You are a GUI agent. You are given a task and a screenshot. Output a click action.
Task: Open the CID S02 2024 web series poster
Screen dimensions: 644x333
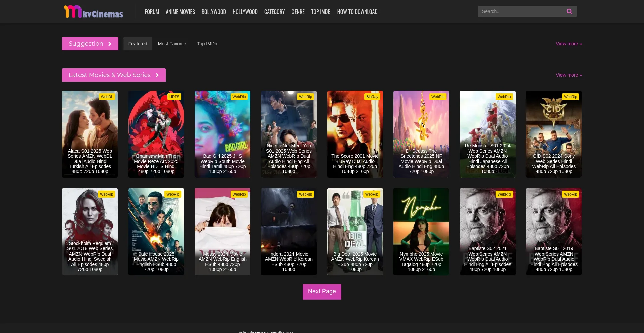click(x=553, y=134)
